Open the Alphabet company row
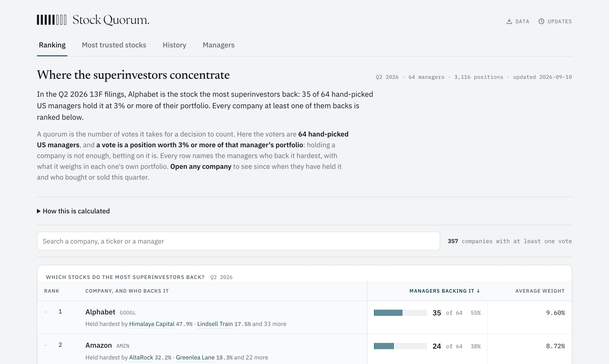This screenshot has height=364, width=609. [304, 317]
